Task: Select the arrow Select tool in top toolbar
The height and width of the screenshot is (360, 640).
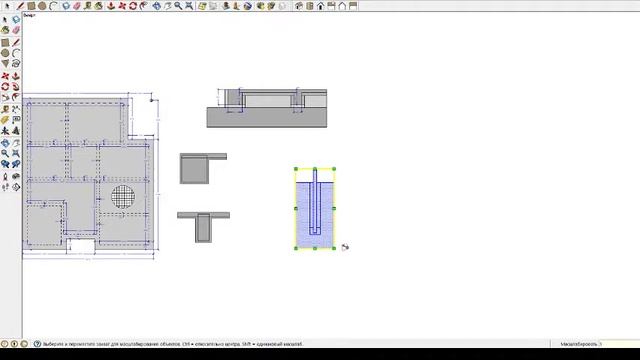Action: tap(7, 6)
